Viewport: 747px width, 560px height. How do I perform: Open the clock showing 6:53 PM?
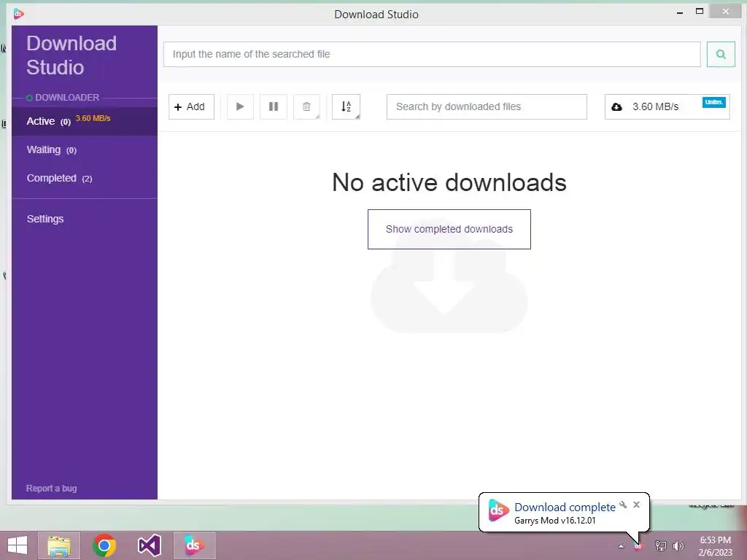pyautogui.click(x=715, y=546)
